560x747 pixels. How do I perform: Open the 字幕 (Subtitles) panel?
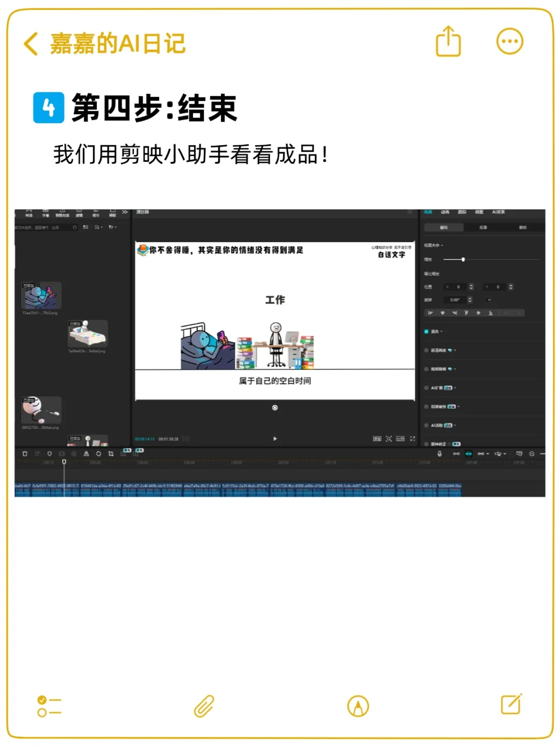click(x=46, y=211)
